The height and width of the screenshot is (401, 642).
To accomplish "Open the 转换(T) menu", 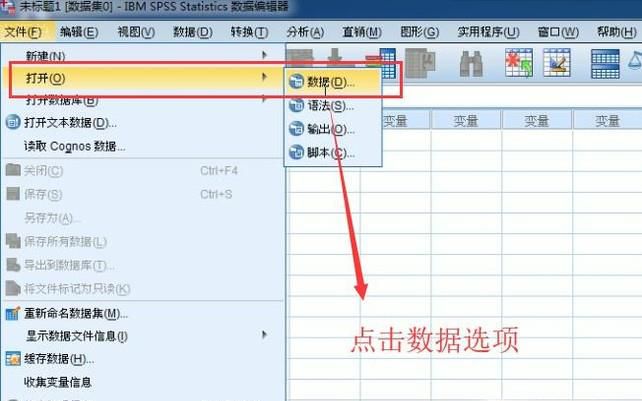I will point(249,32).
